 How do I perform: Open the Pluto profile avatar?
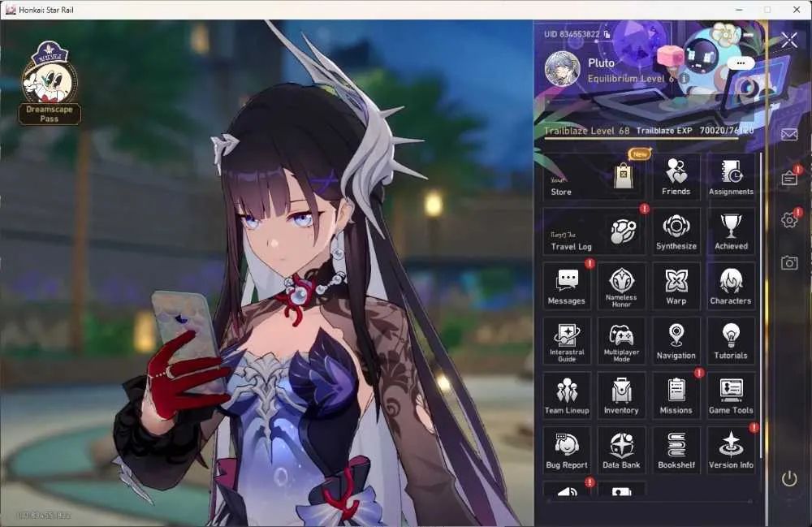(x=562, y=68)
